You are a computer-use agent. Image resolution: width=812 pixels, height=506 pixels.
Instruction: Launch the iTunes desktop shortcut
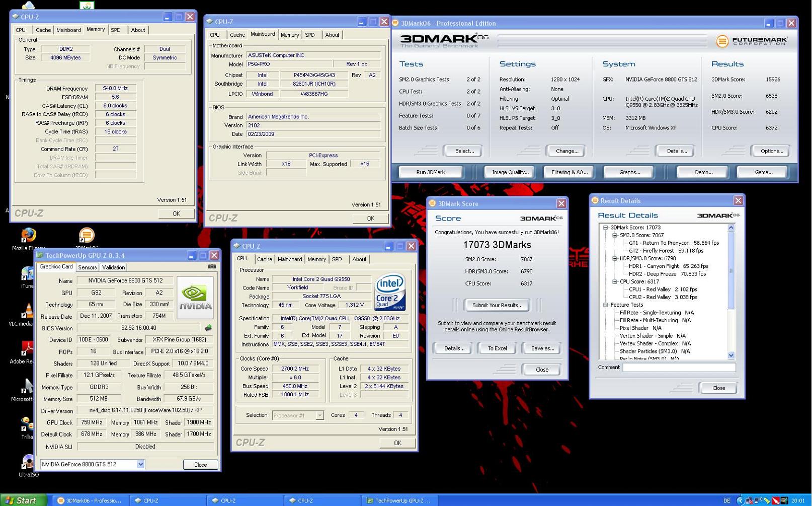[27, 274]
